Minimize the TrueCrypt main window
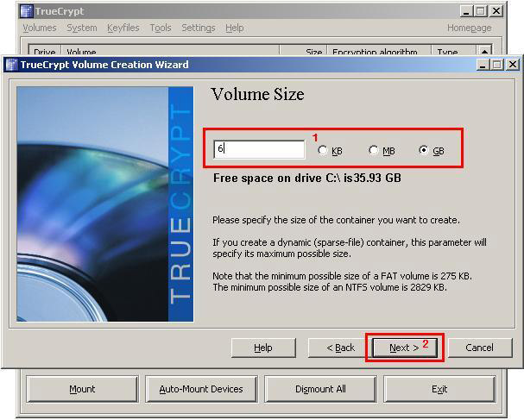Image resolution: width=524 pixels, height=420 pixels. coord(466,11)
